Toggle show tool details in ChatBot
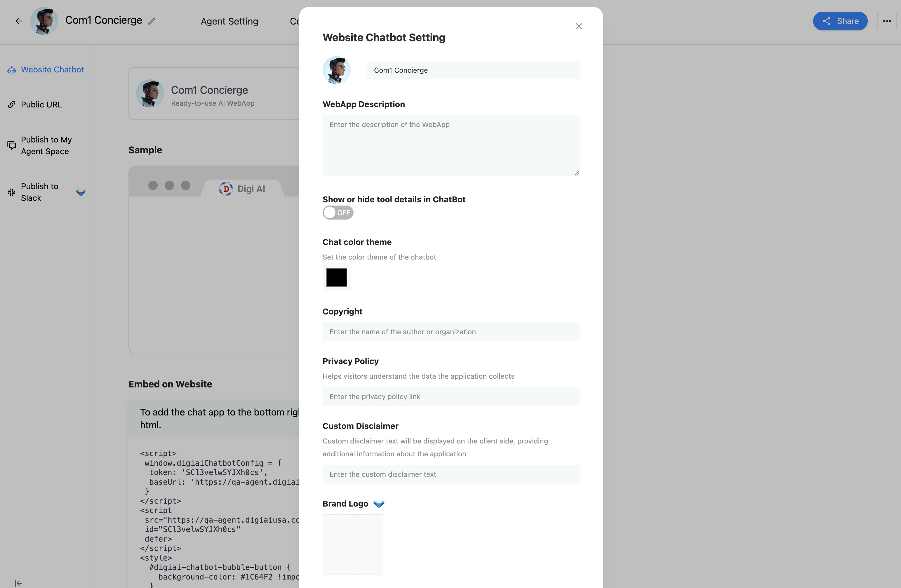The height and width of the screenshot is (588, 901). 338,213
